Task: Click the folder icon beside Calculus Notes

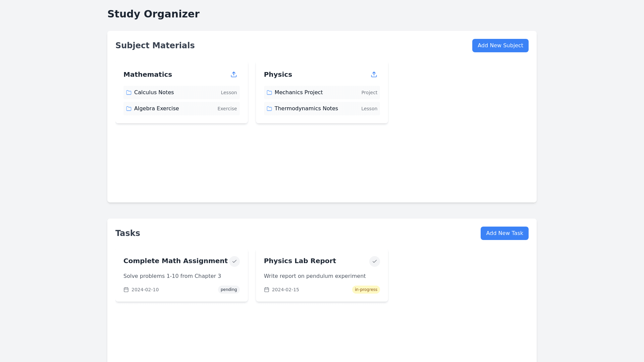Action: point(129,93)
